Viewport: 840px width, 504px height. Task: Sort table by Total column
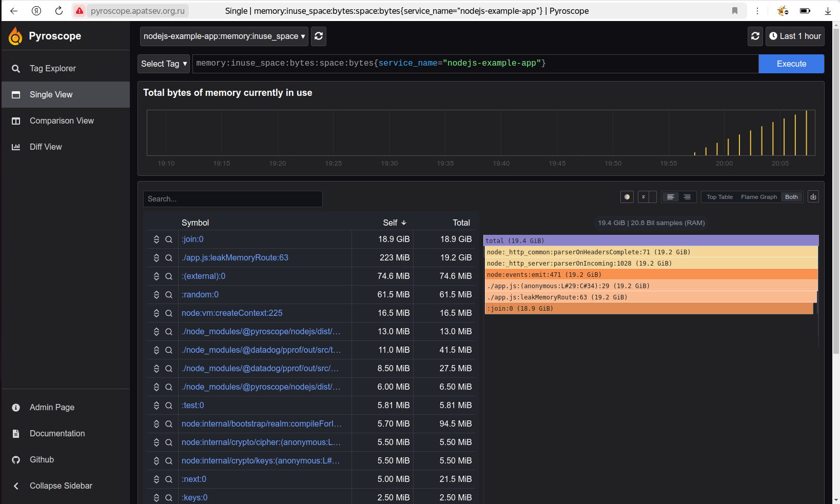[461, 223]
